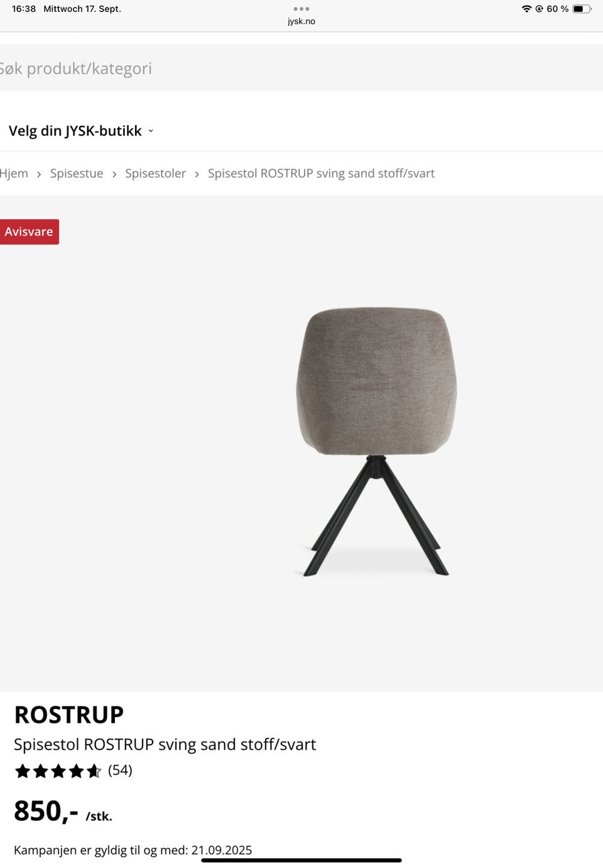Tap the home indicator bar at bottom

301,860
